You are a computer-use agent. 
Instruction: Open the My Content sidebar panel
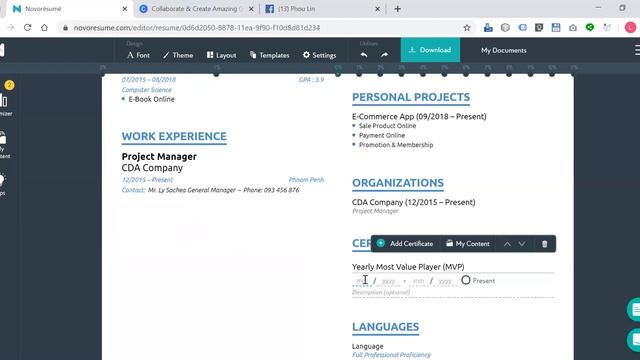tap(5, 146)
